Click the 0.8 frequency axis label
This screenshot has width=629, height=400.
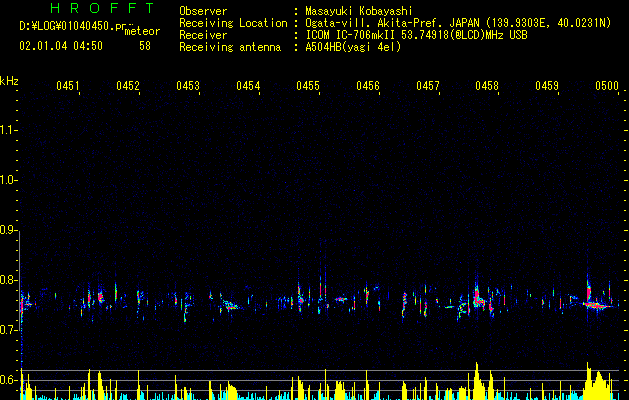[x=7, y=280]
